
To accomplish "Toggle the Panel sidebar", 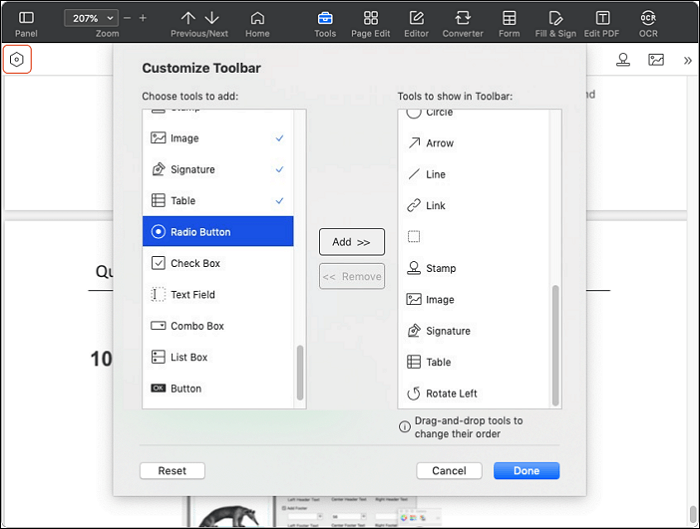I will point(26,22).
